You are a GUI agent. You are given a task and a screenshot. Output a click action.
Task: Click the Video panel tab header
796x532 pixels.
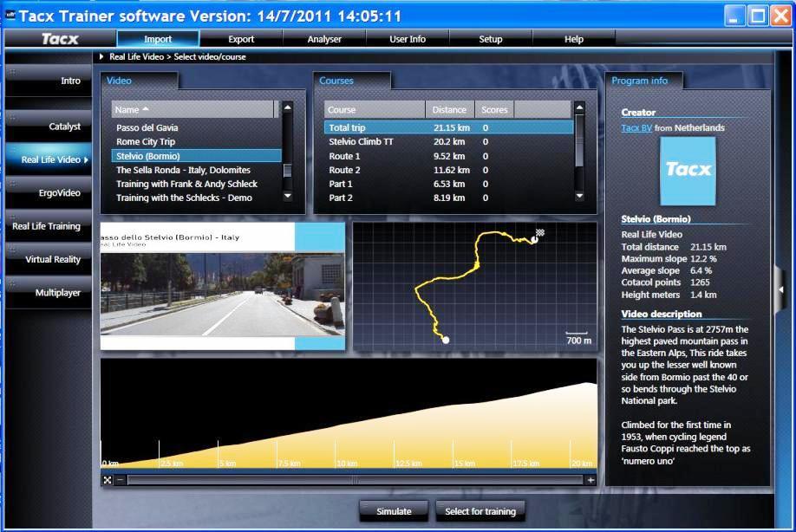coord(139,81)
